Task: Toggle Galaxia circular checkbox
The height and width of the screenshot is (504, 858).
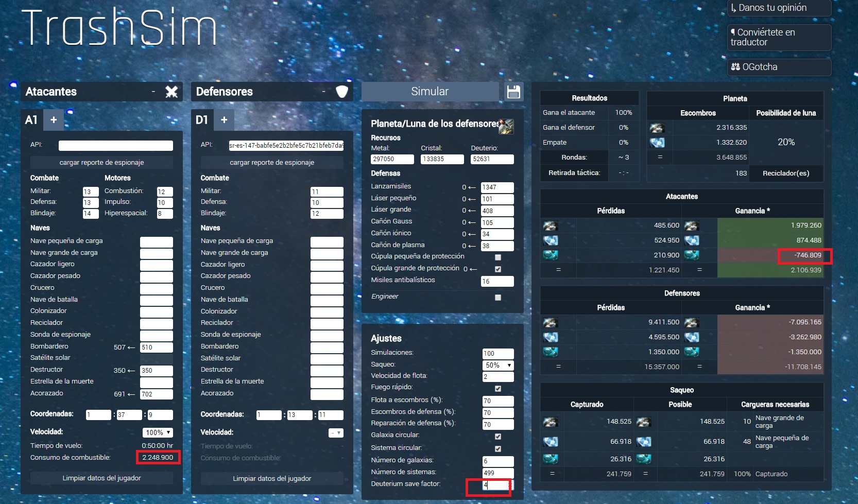Action: [x=498, y=437]
